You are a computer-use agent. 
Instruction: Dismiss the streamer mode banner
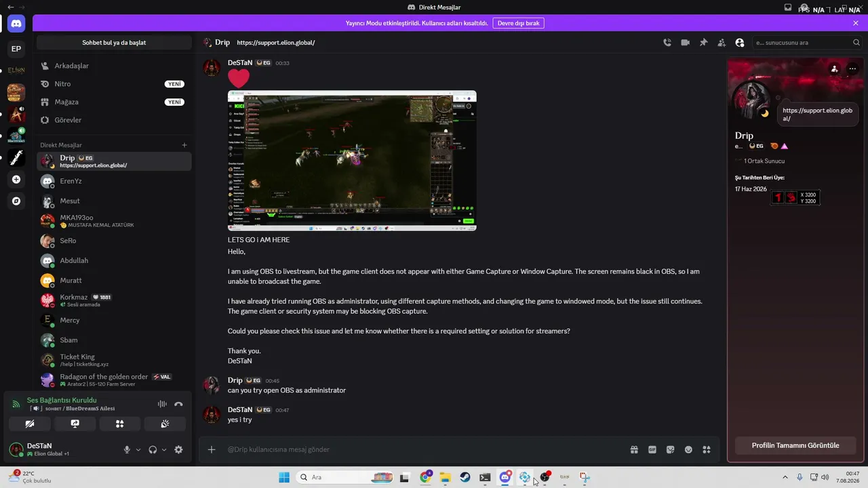point(856,23)
